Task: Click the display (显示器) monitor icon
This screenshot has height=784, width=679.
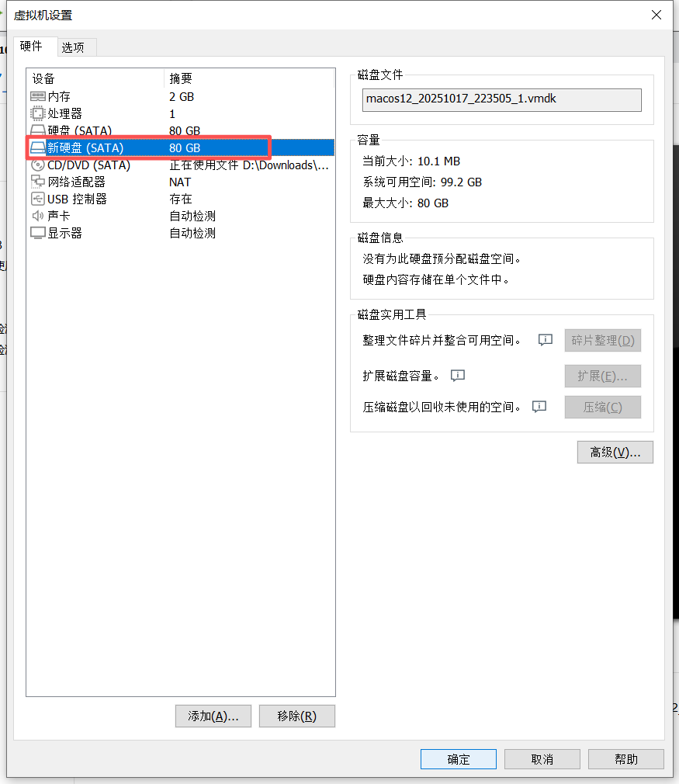Action: click(x=38, y=233)
